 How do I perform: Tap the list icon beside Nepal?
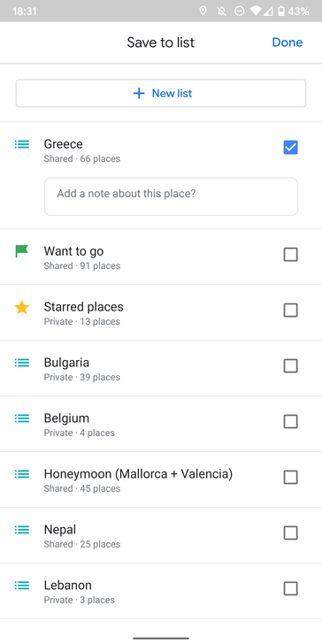tap(22, 530)
